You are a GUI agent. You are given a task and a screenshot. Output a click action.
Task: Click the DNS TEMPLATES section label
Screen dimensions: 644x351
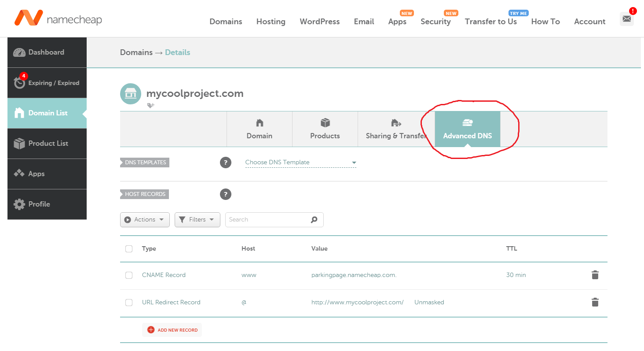(x=145, y=163)
